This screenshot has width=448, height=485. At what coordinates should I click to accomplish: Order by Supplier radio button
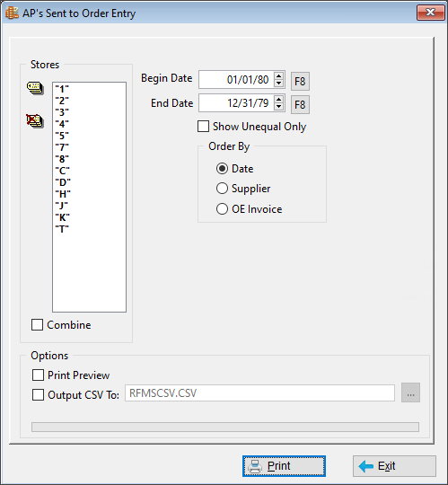222,189
